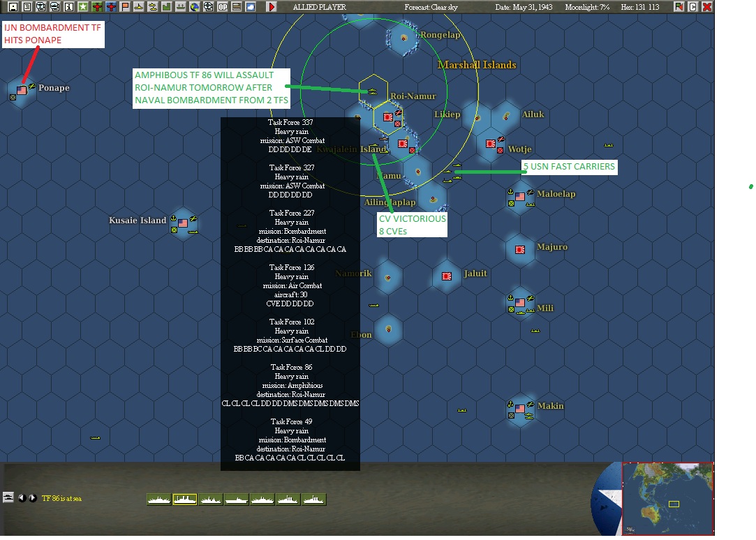Click the two yellow ships toolbar icon
756x540 pixels.
[153, 7]
